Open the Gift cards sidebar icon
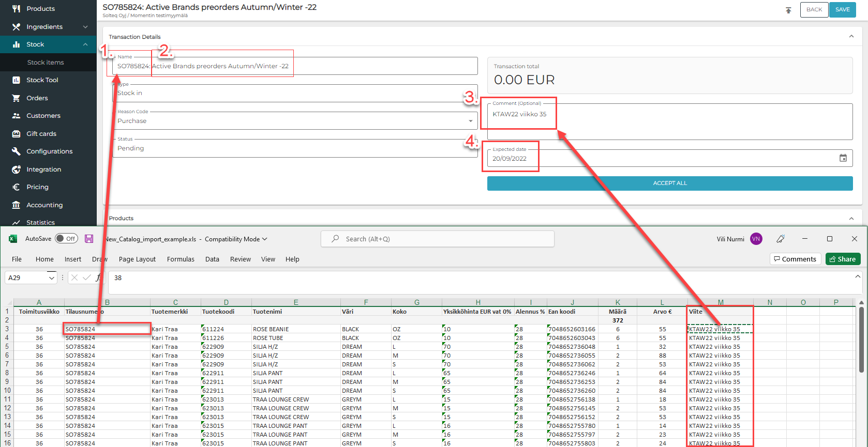868x447 pixels. click(16, 134)
